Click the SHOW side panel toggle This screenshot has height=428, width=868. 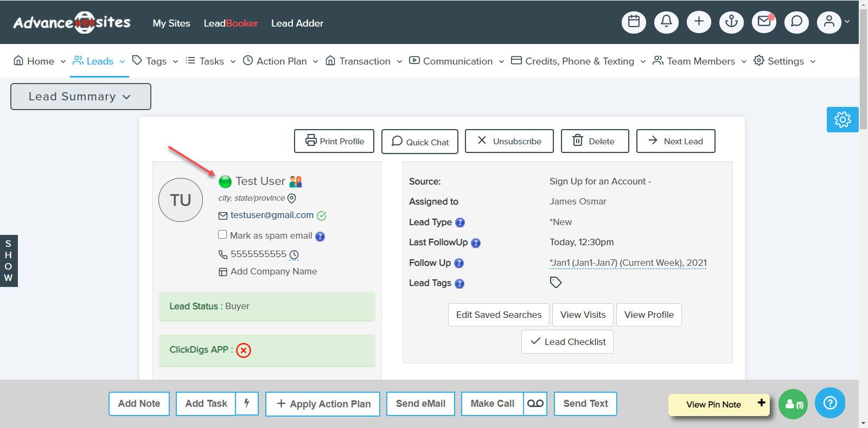pyautogui.click(x=9, y=261)
